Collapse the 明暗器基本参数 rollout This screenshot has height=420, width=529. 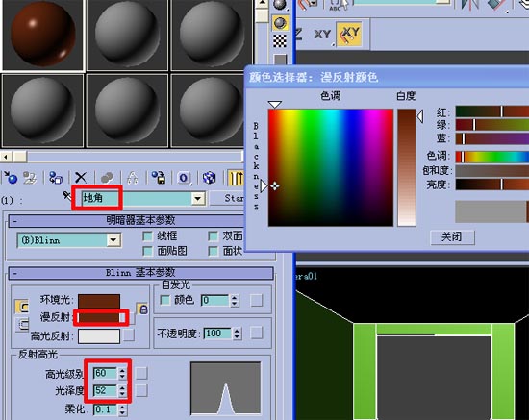point(15,221)
